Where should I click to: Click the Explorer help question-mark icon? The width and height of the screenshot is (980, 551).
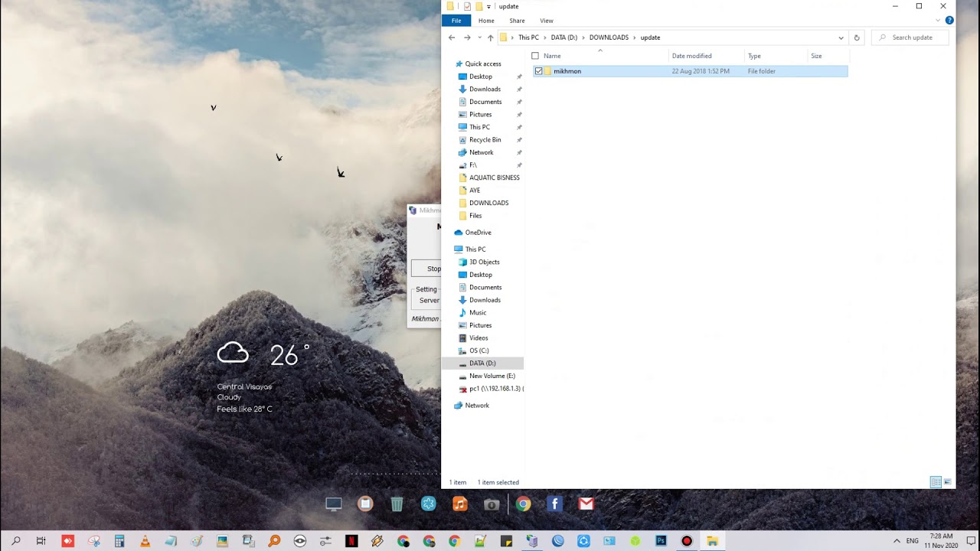(949, 21)
